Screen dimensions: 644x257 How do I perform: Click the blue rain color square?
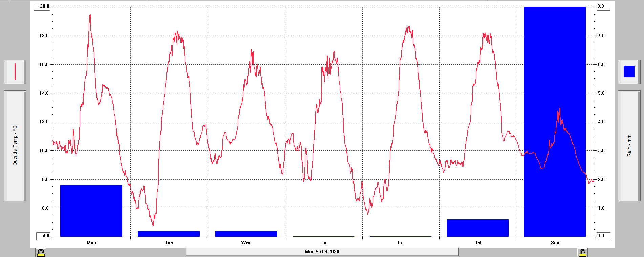(629, 72)
